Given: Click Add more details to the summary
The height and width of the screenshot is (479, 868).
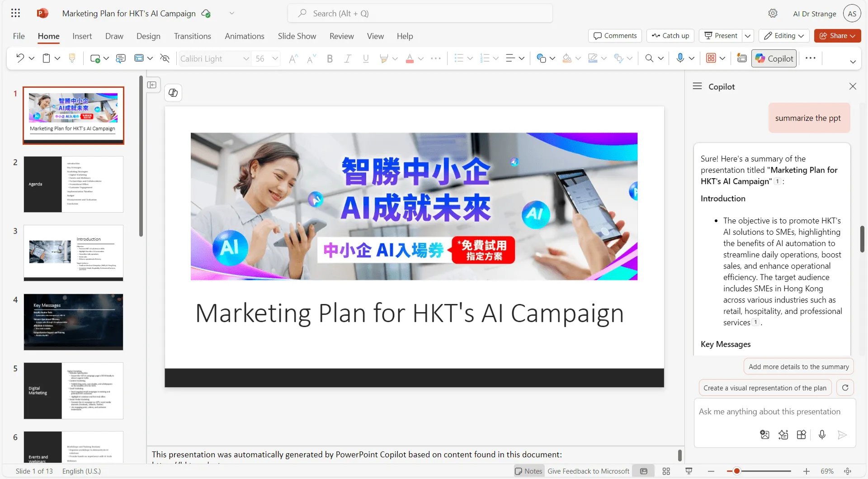Looking at the screenshot, I should (x=798, y=367).
